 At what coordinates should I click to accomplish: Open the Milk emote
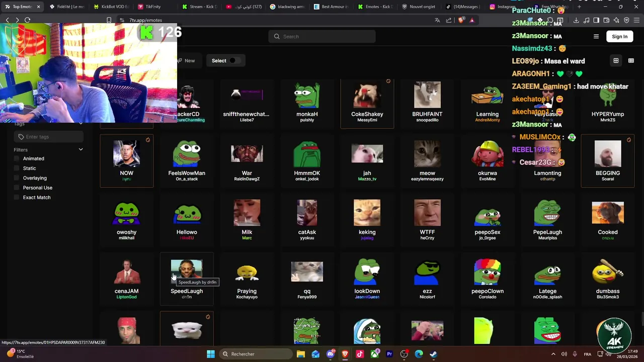[x=247, y=220]
